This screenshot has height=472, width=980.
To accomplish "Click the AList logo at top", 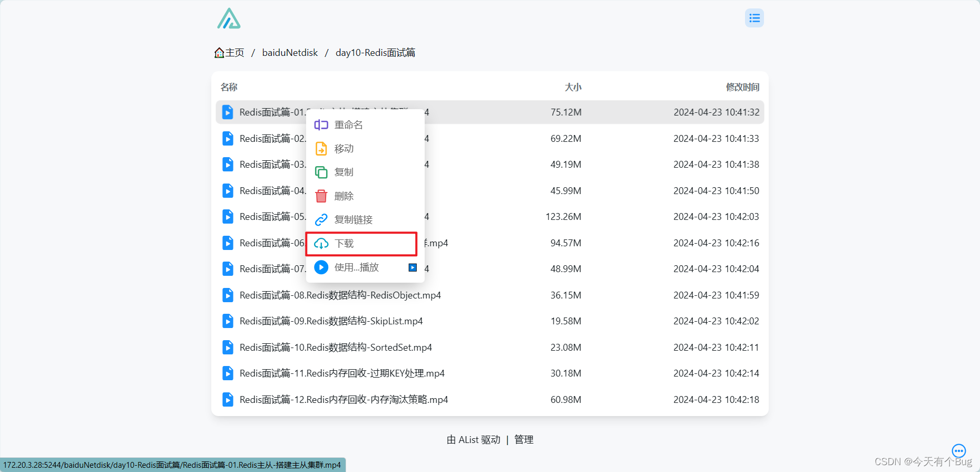I will (x=229, y=18).
